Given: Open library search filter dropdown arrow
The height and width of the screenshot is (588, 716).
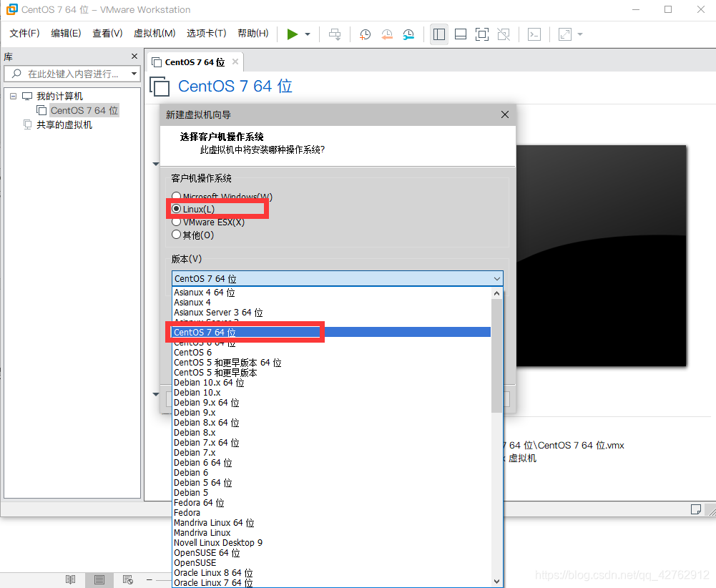Looking at the screenshot, I should click(134, 74).
